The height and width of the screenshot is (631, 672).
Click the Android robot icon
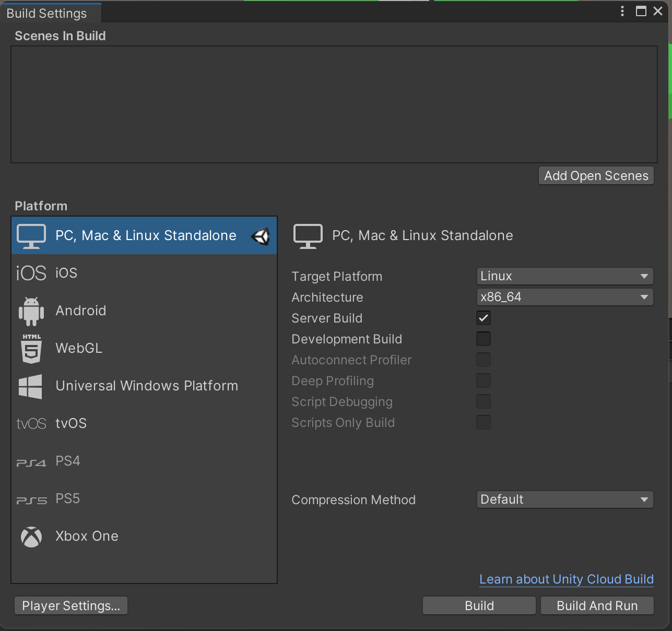click(31, 311)
